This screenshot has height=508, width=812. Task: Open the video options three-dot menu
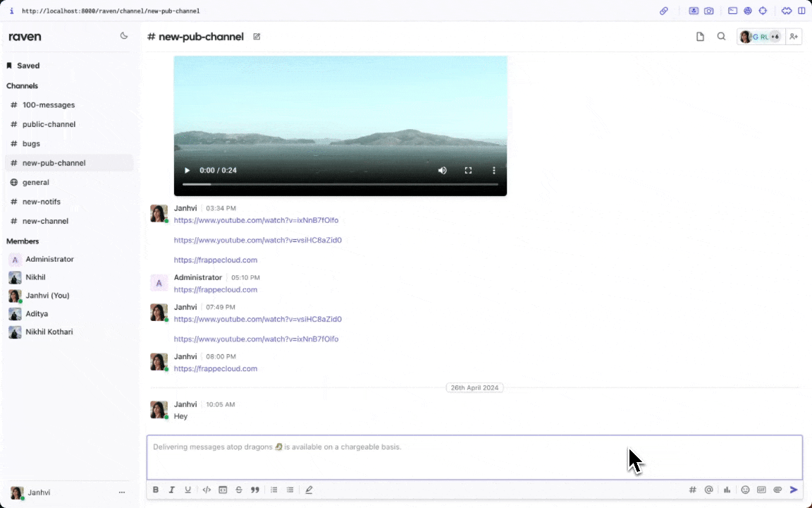(493, 171)
